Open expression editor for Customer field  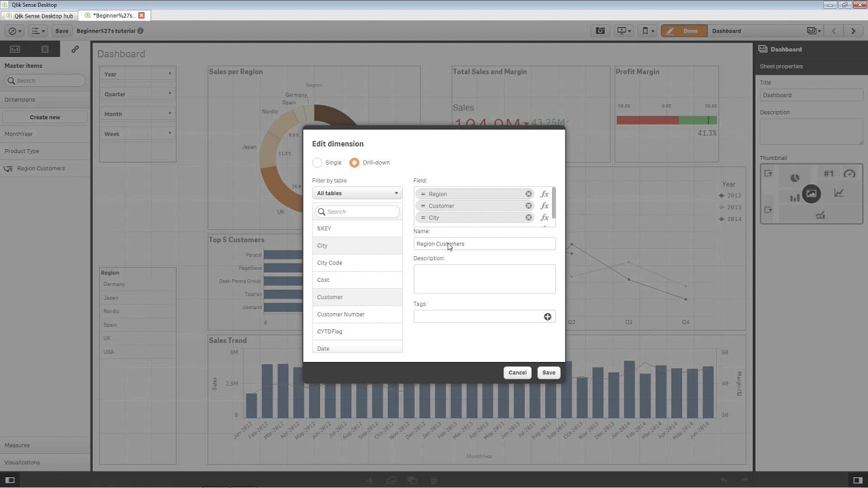545,205
